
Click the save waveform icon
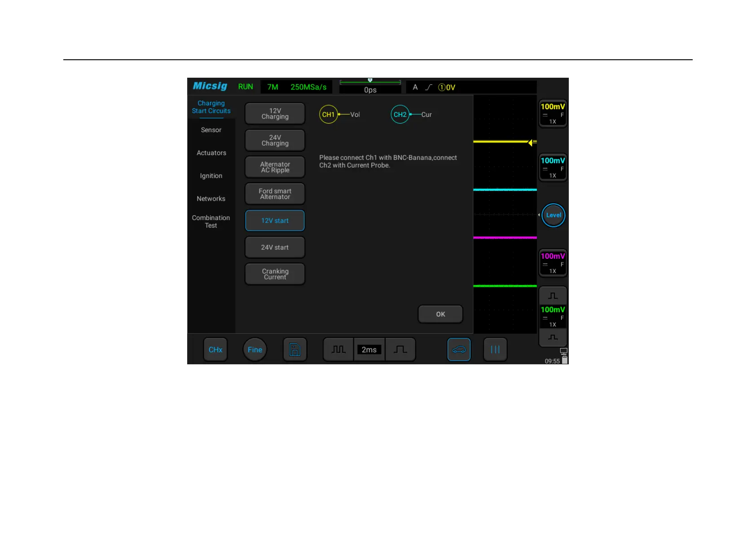point(295,349)
